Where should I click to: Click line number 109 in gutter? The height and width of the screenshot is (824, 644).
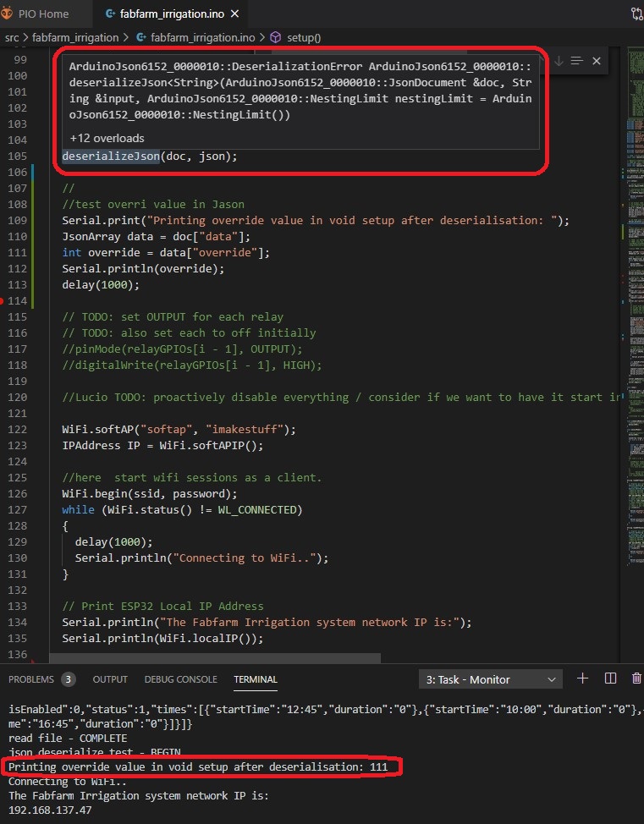point(18,221)
